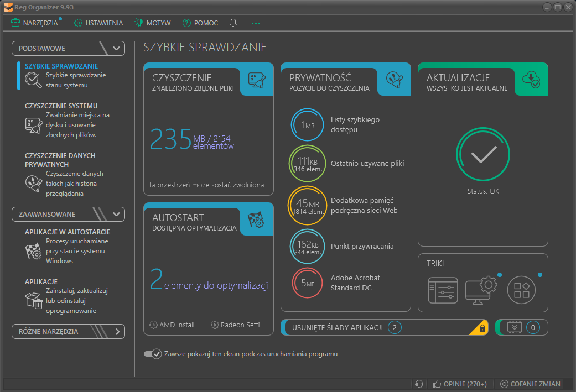Toggle Zawsze pokazuj ten ekran switch
The height and width of the screenshot is (392, 576).
(153, 354)
